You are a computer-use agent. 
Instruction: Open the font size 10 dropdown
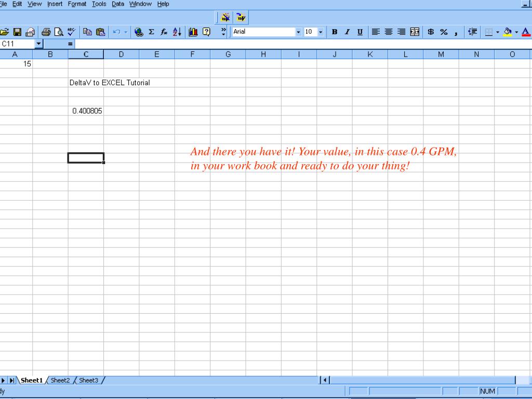coord(320,32)
